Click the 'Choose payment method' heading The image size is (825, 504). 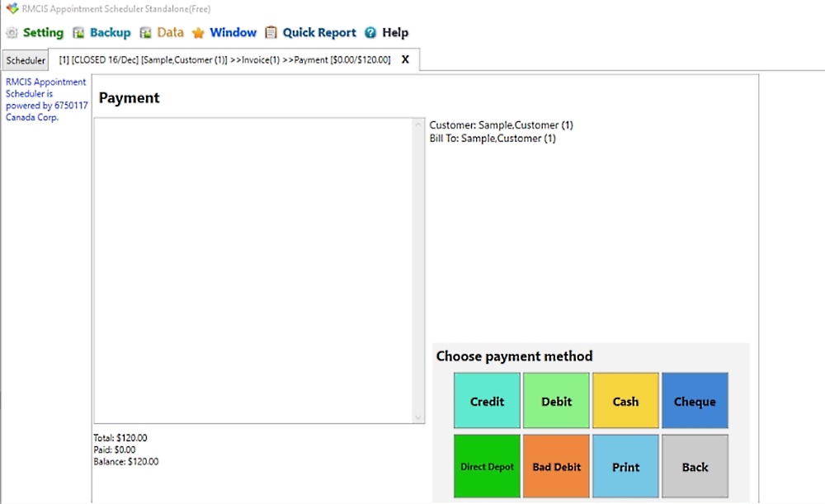[514, 356]
